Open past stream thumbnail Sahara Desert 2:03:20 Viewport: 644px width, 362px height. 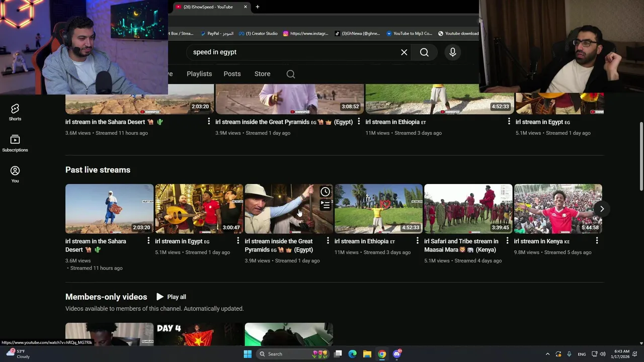(x=109, y=209)
